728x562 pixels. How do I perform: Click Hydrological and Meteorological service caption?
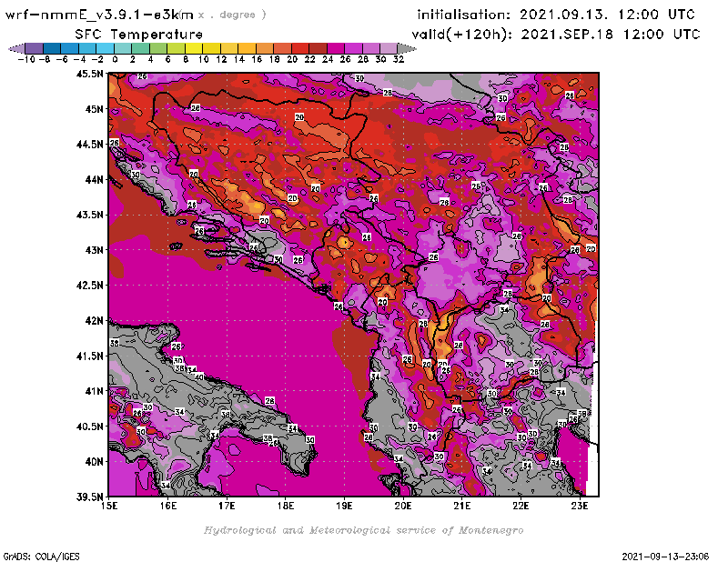(363, 529)
